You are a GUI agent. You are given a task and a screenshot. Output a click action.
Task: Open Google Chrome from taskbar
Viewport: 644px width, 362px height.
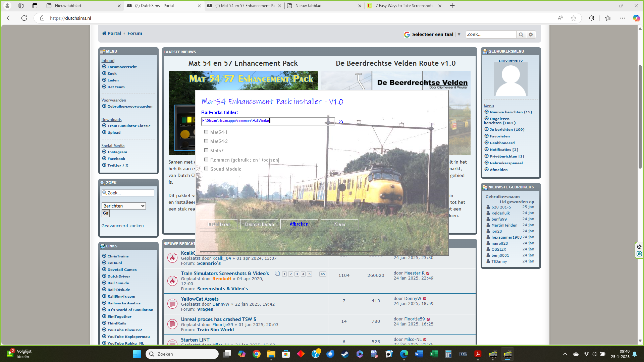pyautogui.click(x=257, y=354)
